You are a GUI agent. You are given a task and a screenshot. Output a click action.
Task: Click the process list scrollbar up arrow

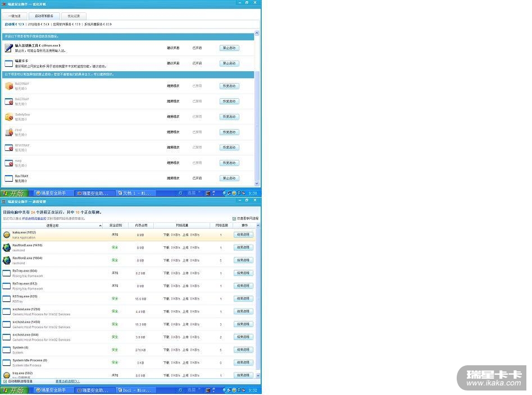tap(258, 226)
